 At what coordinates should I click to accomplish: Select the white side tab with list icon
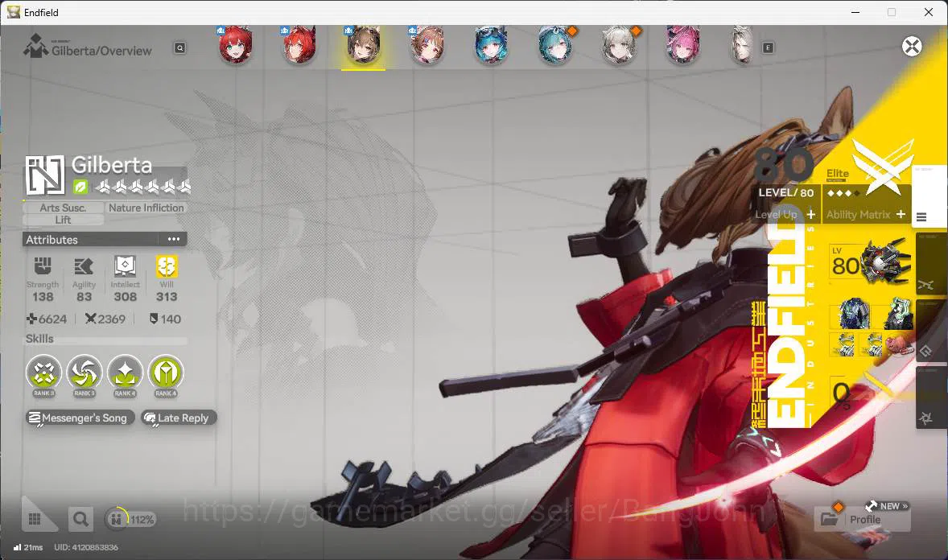tap(929, 196)
